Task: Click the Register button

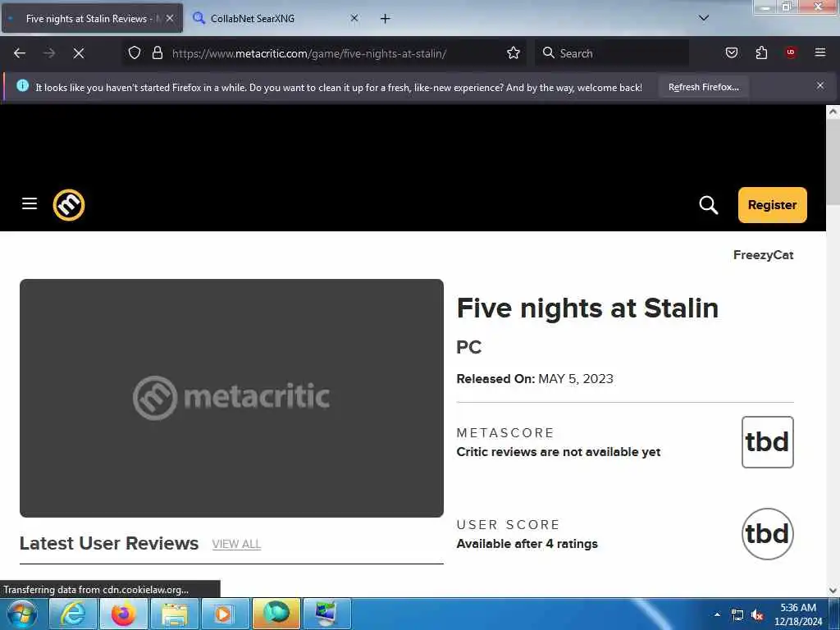Action: (x=772, y=204)
